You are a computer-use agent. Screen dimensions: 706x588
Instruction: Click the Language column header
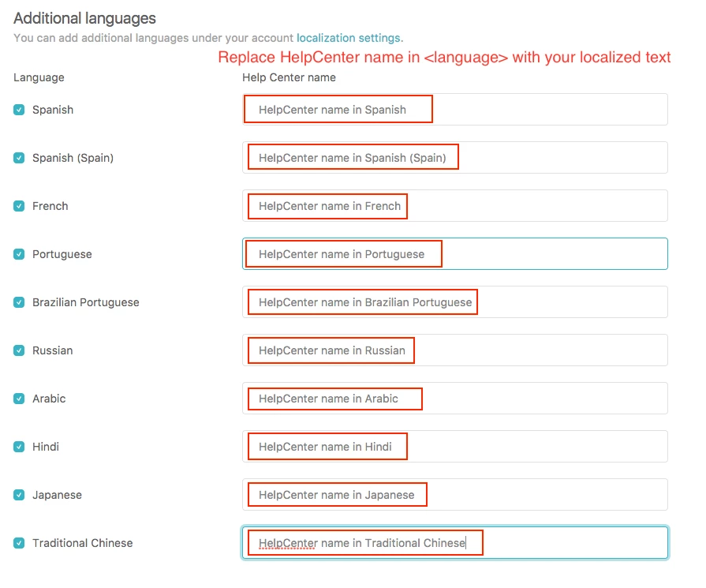39,77
